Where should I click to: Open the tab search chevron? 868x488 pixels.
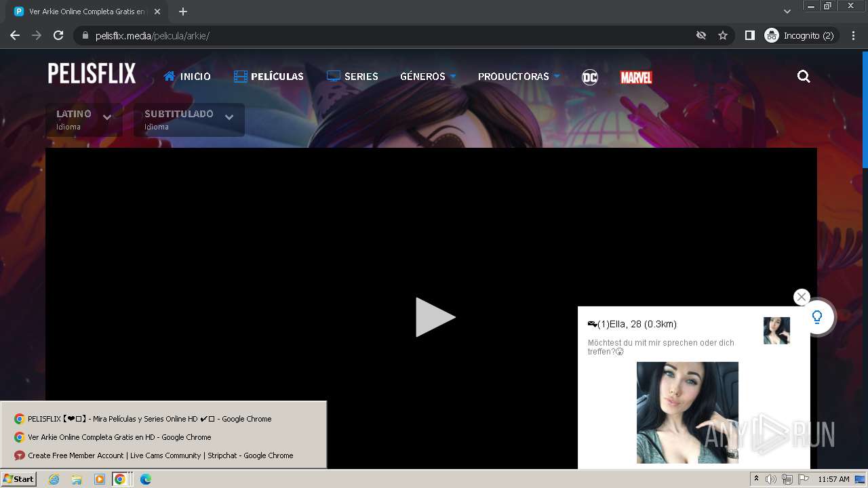click(787, 12)
